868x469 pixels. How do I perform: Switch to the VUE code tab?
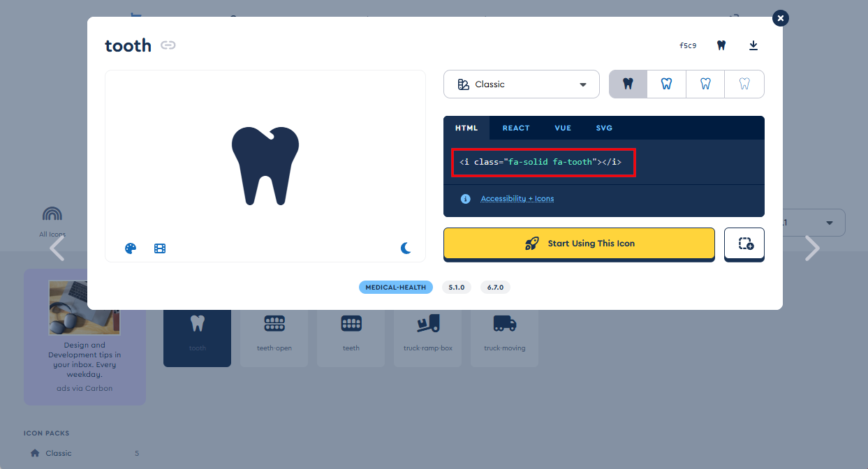pyautogui.click(x=563, y=128)
